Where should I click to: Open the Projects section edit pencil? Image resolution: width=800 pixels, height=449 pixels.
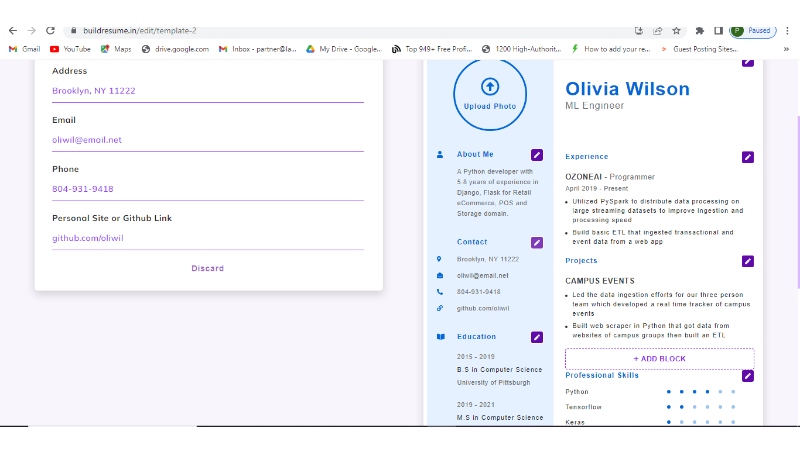pyautogui.click(x=747, y=261)
